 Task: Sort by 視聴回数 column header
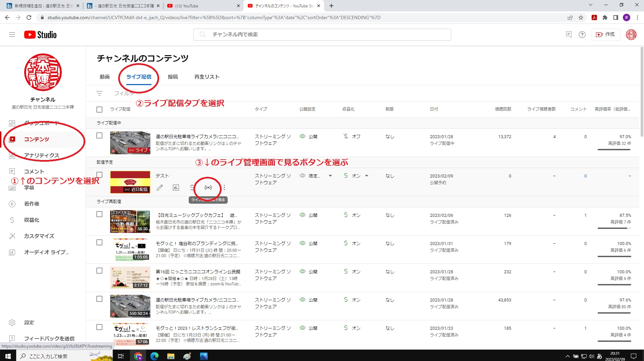[x=503, y=109]
